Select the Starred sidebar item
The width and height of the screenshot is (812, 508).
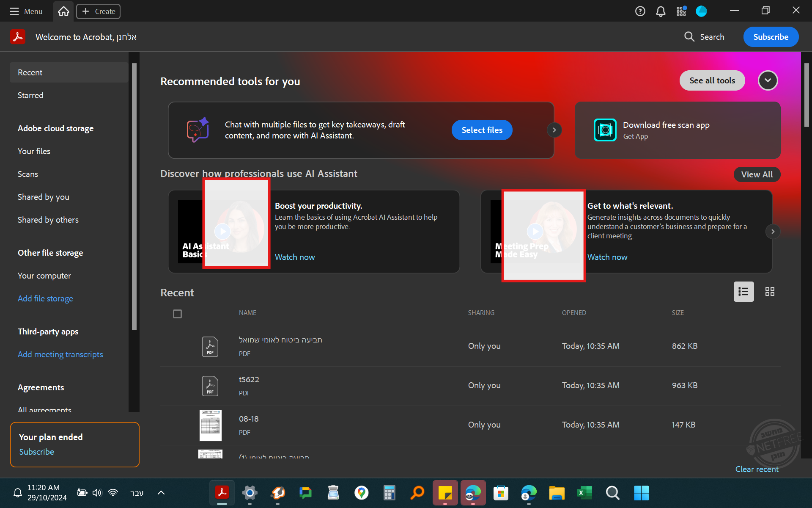click(30, 95)
